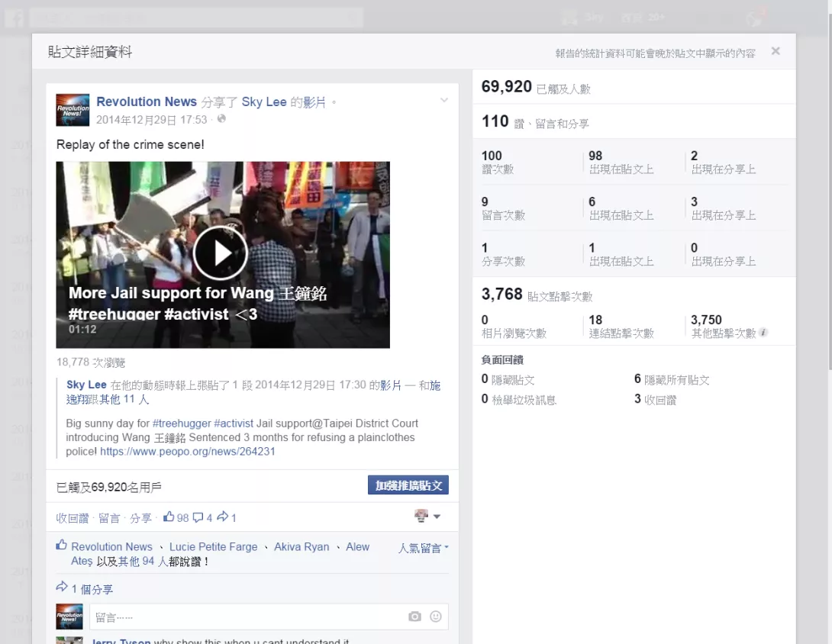This screenshot has height=644, width=832.
Task: Open the post timestamp 2014年12月29日 17:53
Action: (151, 120)
